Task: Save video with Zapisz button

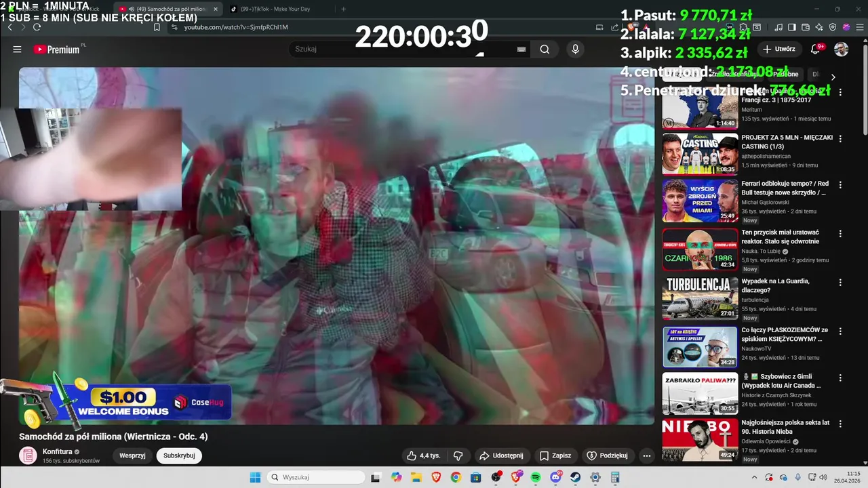Action: [555, 455]
